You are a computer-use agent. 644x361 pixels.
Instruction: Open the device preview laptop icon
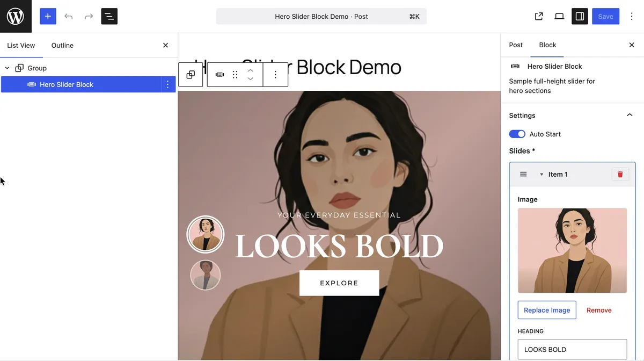[559, 16]
